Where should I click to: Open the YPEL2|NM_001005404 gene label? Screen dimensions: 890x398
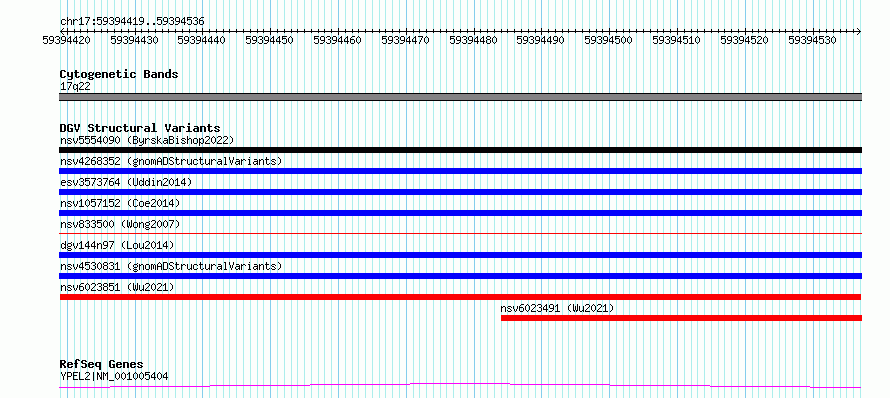(114, 376)
